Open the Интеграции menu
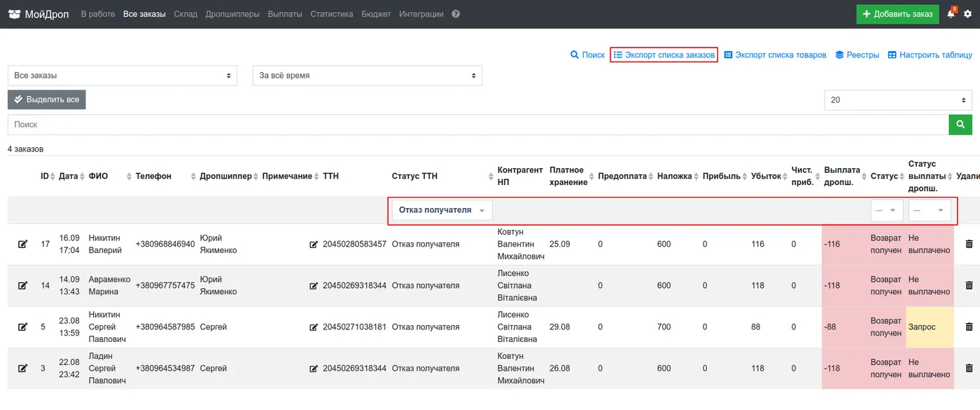Viewport: 980px width, 410px height. 421,14
